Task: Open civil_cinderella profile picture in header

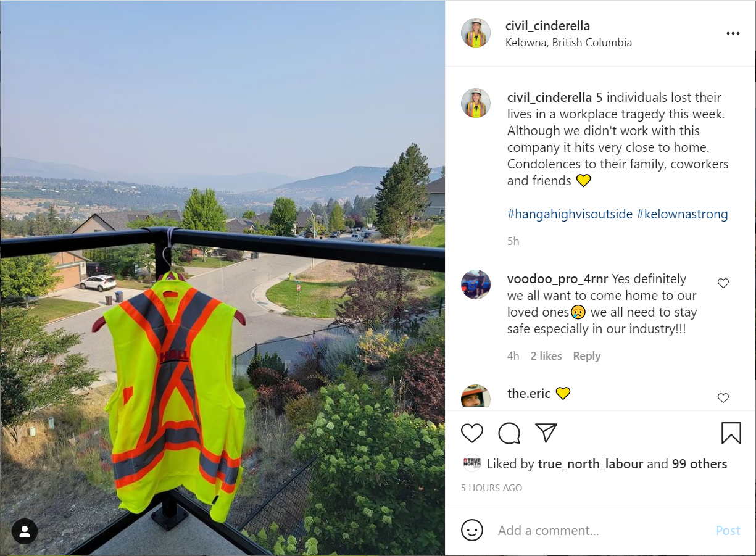Action: click(x=476, y=33)
